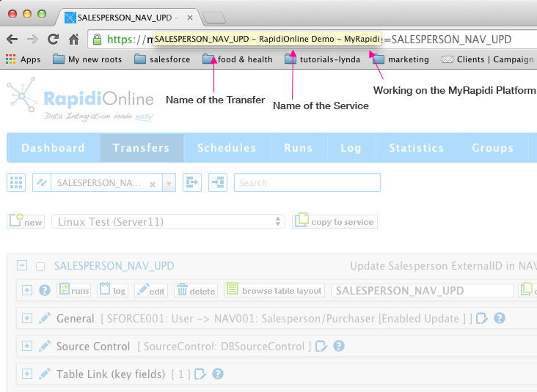Collapse the SALESPERSON_NAV_UPD transfer with the minus icon
Image resolution: width=537 pixels, height=392 pixels.
pyautogui.click(x=22, y=265)
